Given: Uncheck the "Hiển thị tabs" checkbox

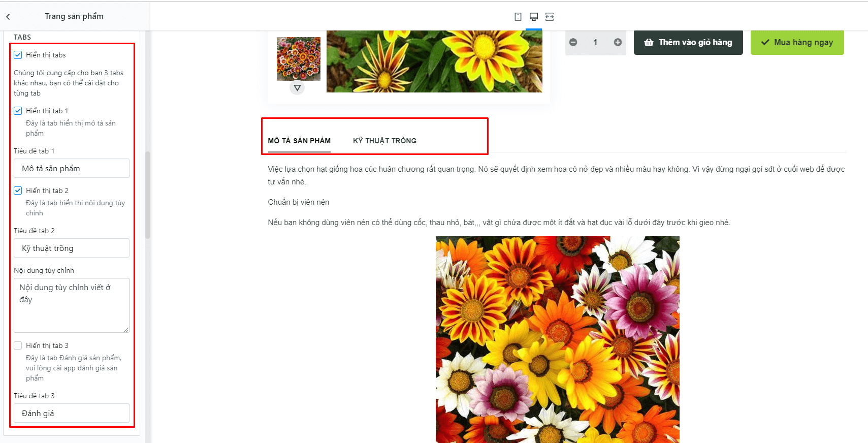Looking at the screenshot, I should click(x=18, y=55).
